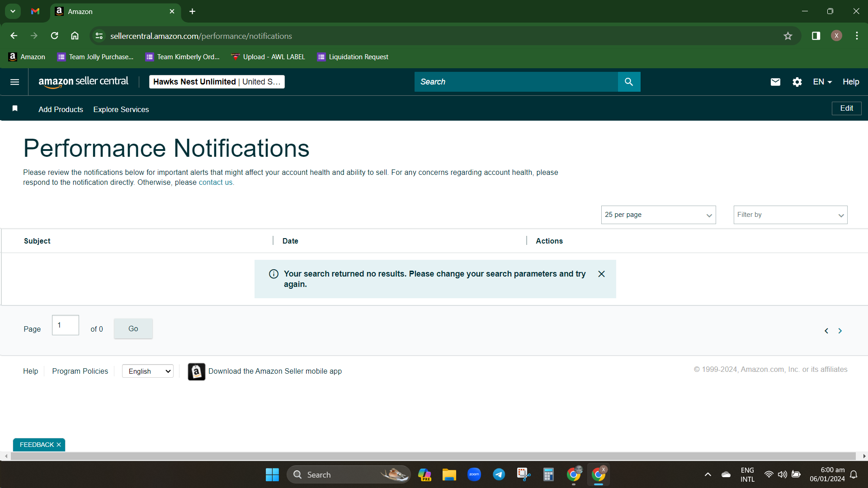The width and height of the screenshot is (868, 488).
Task: Click the horizontal scrollbar
Action: coord(433,456)
